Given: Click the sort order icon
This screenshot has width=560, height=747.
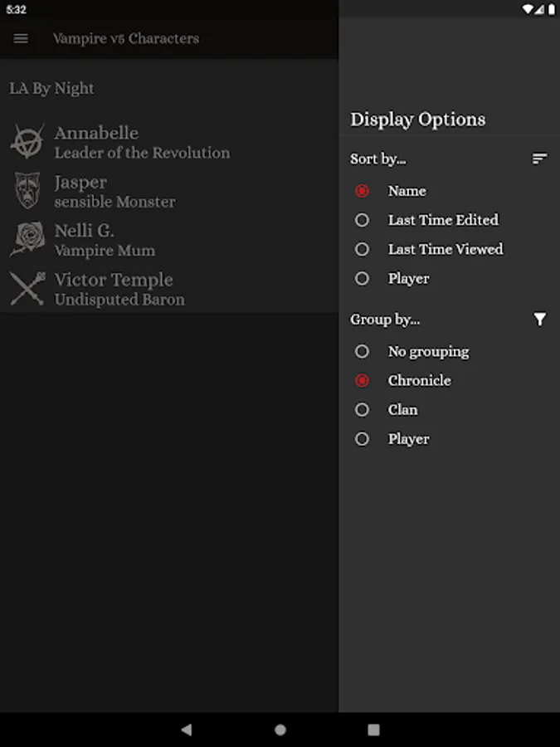Looking at the screenshot, I should point(540,159).
